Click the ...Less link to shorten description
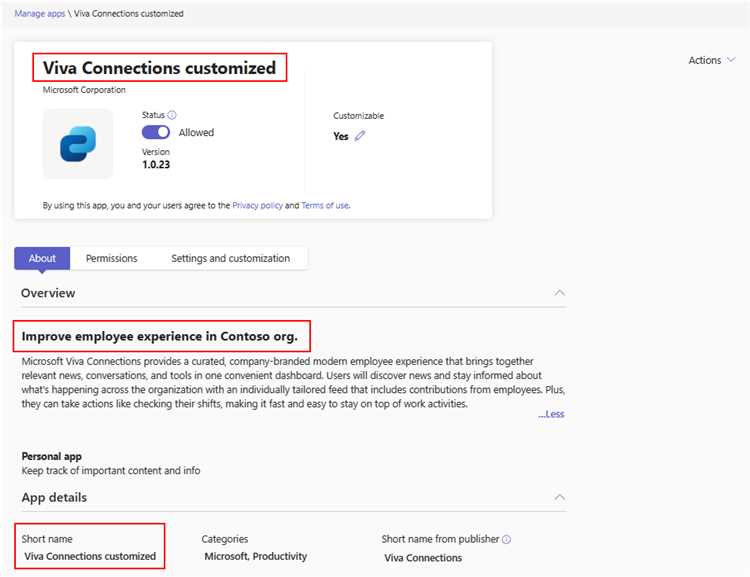 point(551,414)
